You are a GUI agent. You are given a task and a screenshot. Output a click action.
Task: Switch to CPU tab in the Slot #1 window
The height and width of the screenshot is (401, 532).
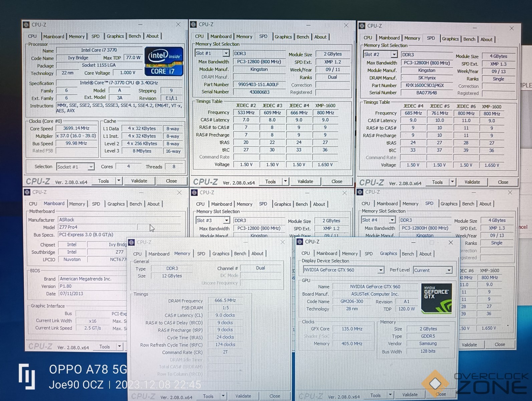coord(199,36)
